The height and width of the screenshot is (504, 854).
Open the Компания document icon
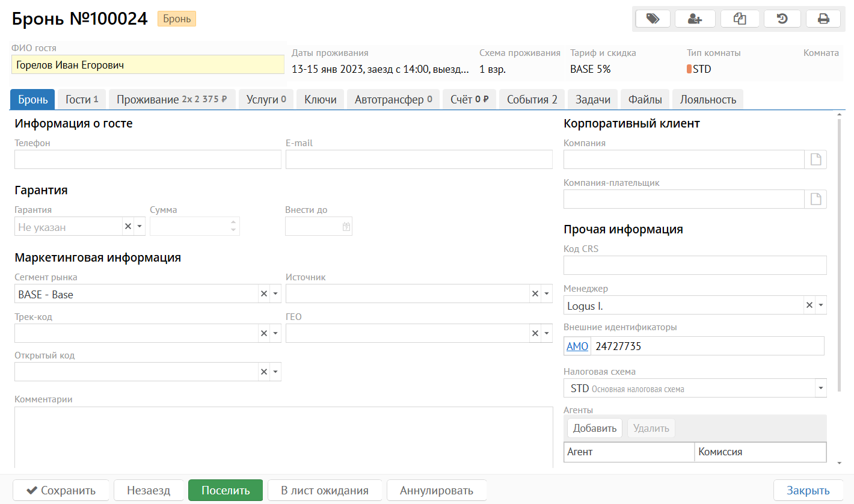[816, 159]
